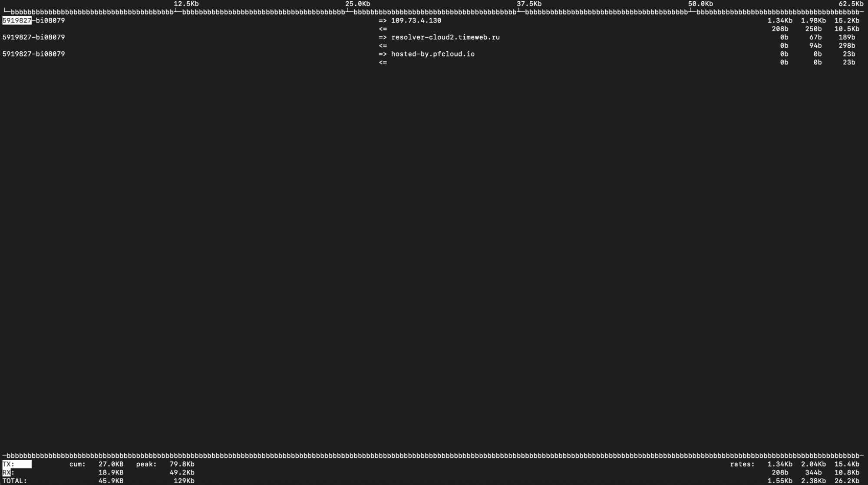The image size is (868, 485).
Task: Click the 15.2Kb rate in first row
Action: (846, 20)
